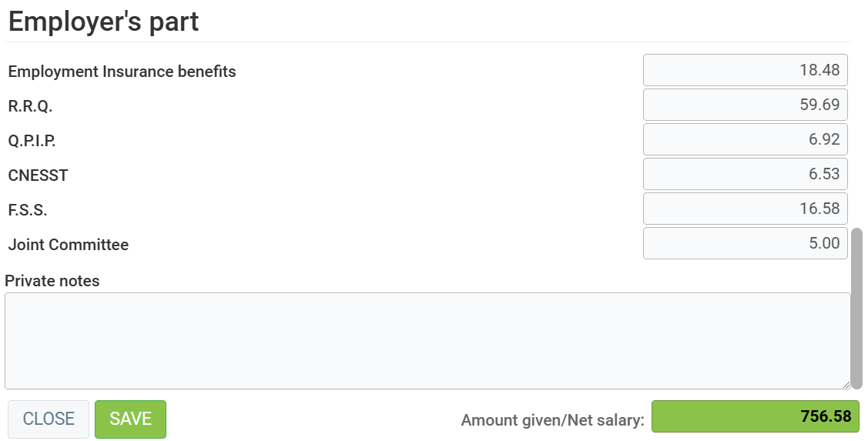Grab the vertical scrollbar thumb

click(856, 308)
